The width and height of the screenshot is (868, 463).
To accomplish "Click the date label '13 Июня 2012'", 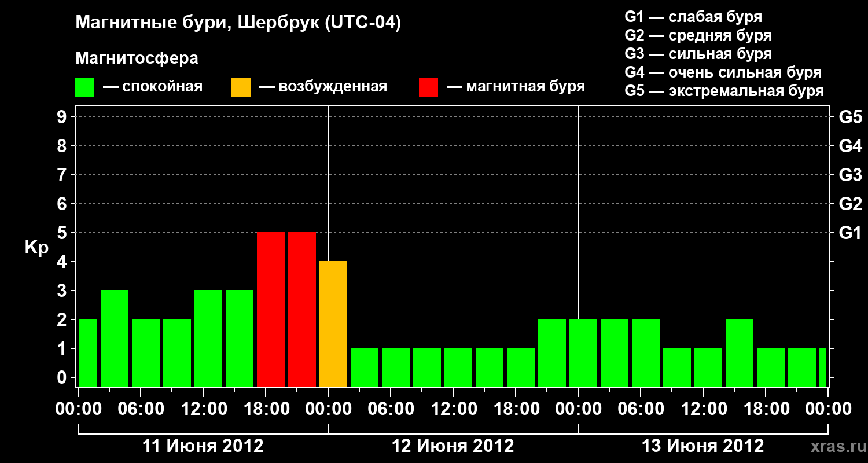I will (703, 446).
